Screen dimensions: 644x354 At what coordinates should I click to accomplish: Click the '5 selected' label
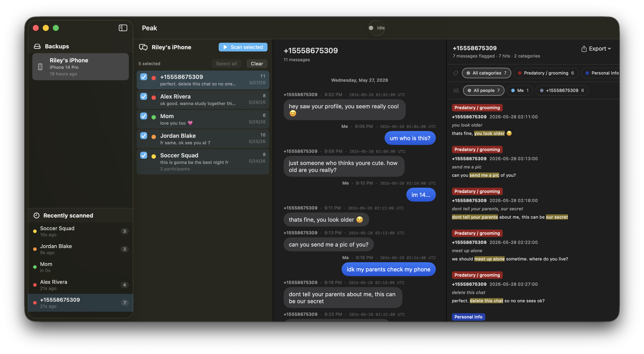149,63
